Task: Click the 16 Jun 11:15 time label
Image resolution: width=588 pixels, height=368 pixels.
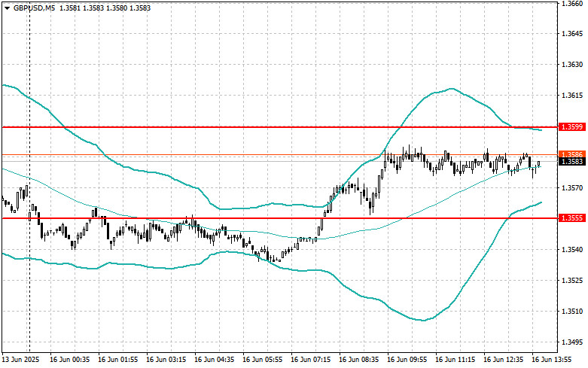Action: (455, 360)
